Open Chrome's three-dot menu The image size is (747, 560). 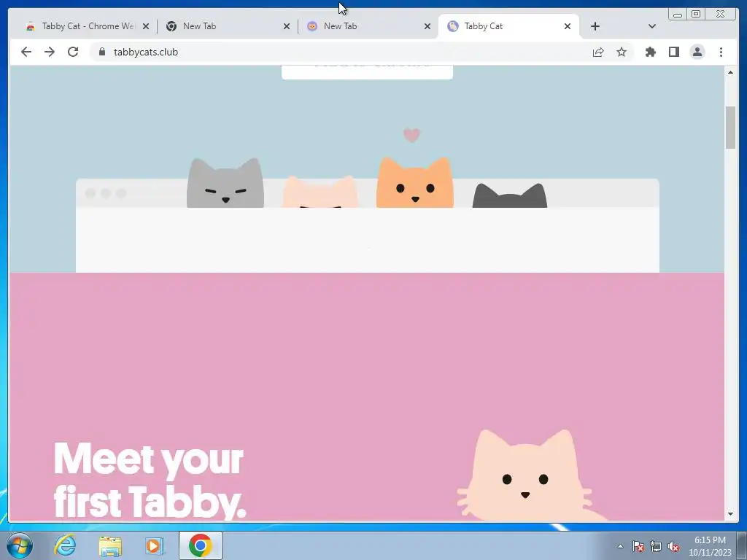[721, 52]
